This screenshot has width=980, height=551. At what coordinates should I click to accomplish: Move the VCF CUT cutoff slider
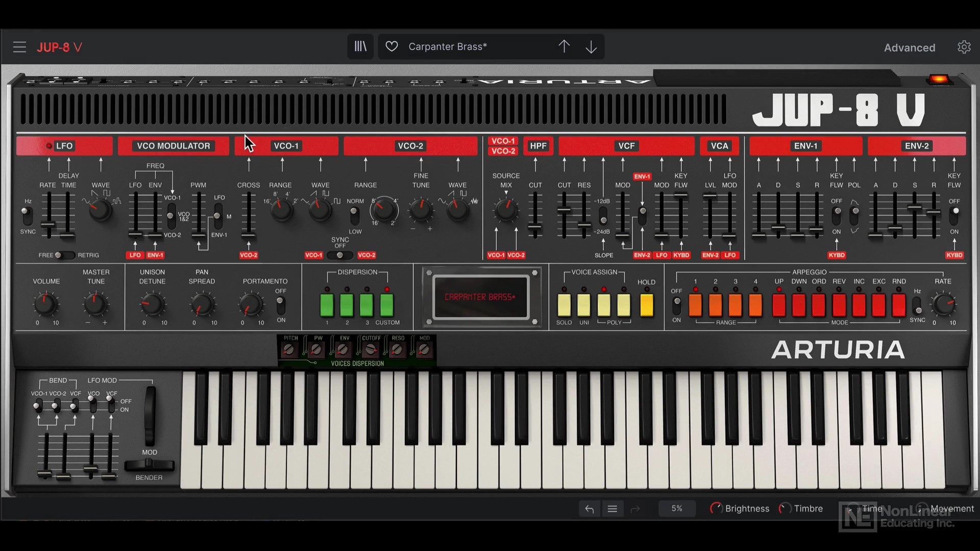(564, 210)
